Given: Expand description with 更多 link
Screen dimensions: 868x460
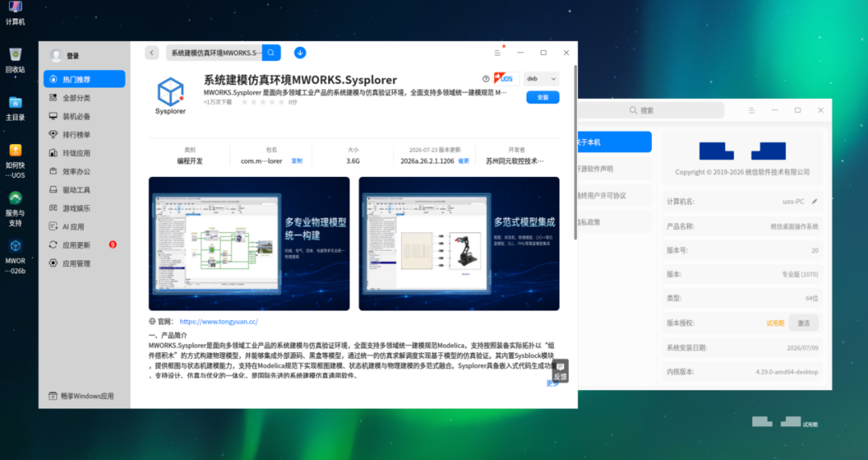Looking at the screenshot, I should (x=552, y=384).
